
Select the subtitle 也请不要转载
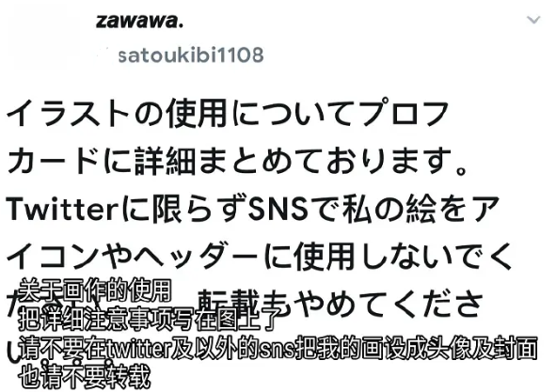pyautogui.click(x=85, y=377)
